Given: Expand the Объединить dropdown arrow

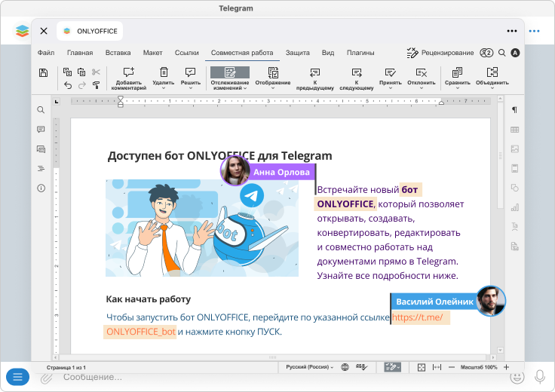Looking at the screenshot, I should 492,88.
